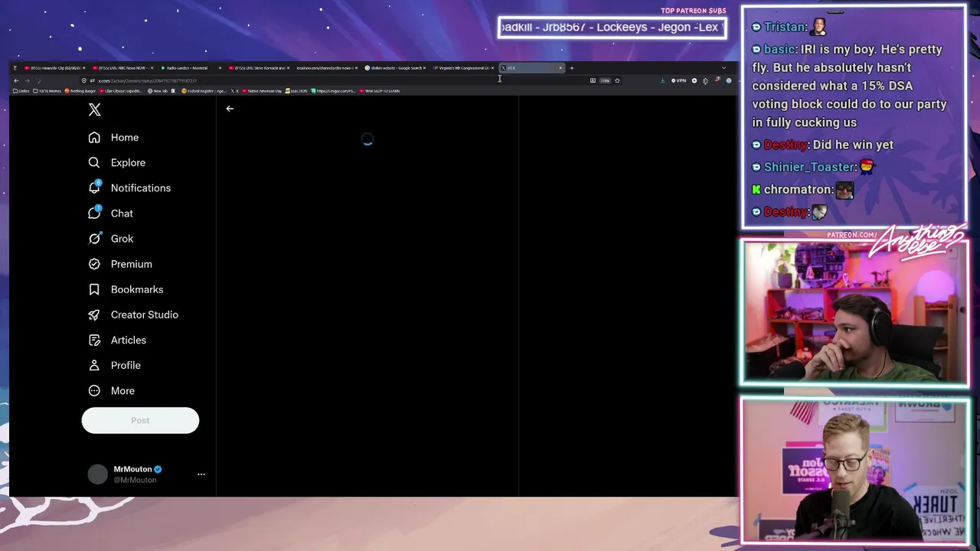Open the Notifications link
The width and height of the screenshot is (980, 551).
141,188
